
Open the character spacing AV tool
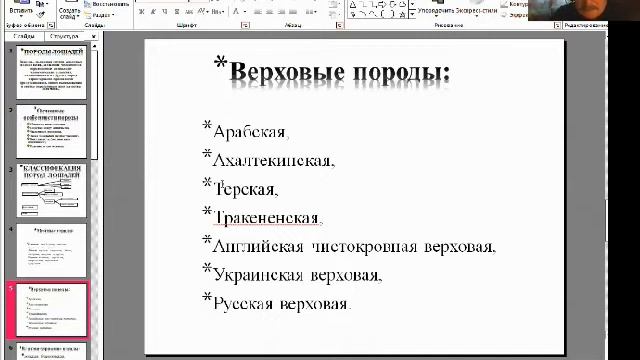[x=201, y=12]
